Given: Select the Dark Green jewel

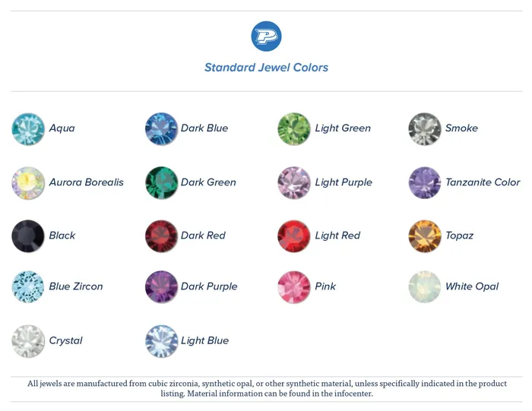Looking at the screenshot, I should pyautogui.click(x=161, y=183).
